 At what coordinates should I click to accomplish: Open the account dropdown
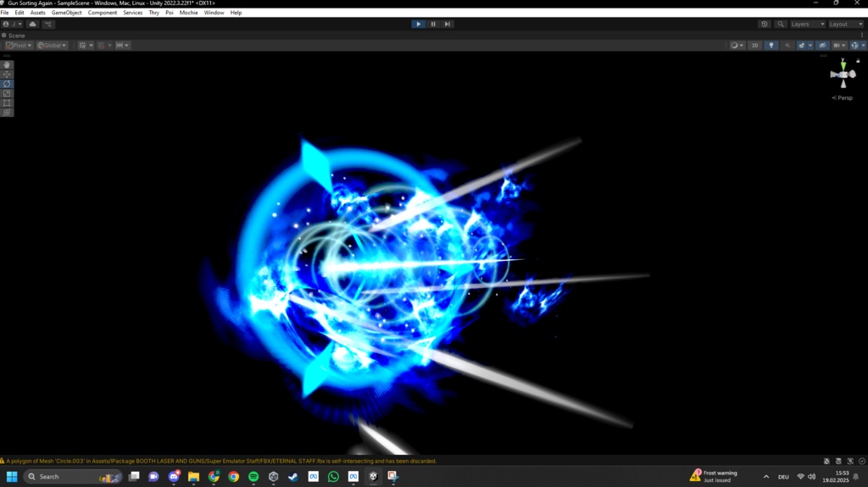tap(12, 24)
